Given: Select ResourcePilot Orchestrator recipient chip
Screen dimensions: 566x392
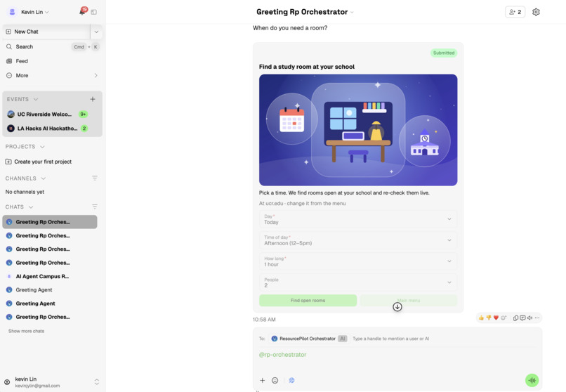Looking at the screenshot, I should click(x=310, y=339).
